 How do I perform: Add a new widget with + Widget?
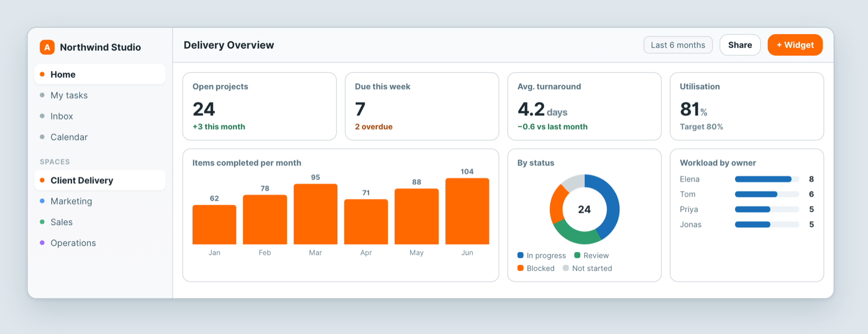tap(795, 45)
